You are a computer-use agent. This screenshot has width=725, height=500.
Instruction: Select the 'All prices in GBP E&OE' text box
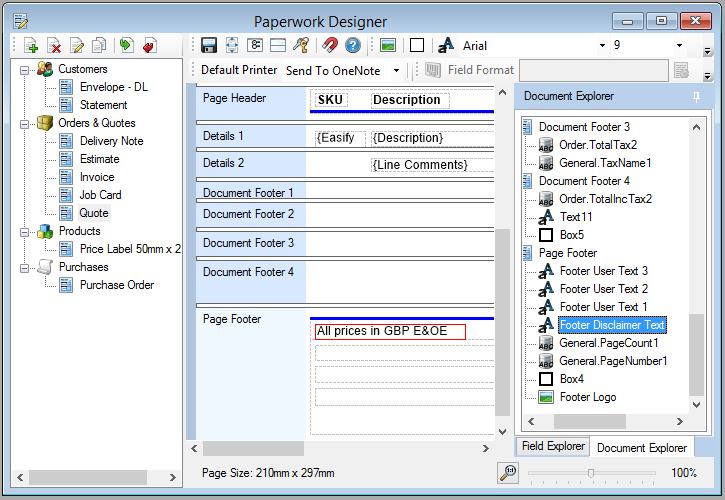pyautogui.click(x=390, y=331)
